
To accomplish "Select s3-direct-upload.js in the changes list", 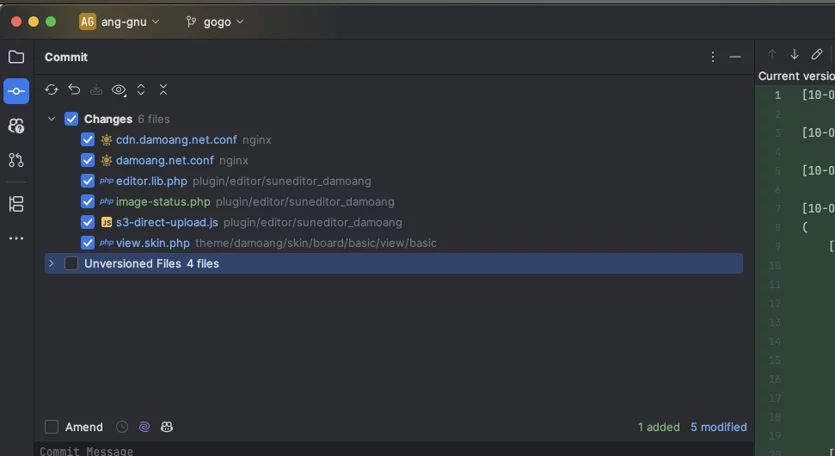I will [167, 222].
